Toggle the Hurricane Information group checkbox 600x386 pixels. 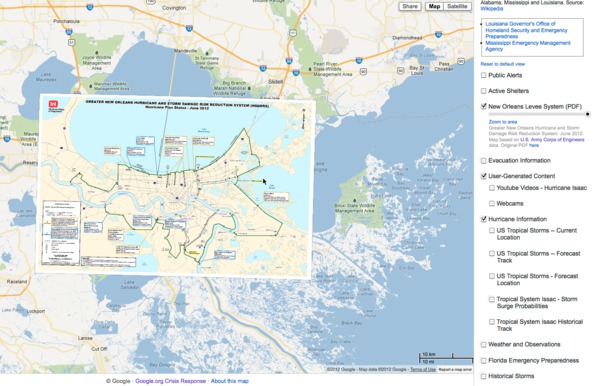pyautogui.click(x=484, y=219)
